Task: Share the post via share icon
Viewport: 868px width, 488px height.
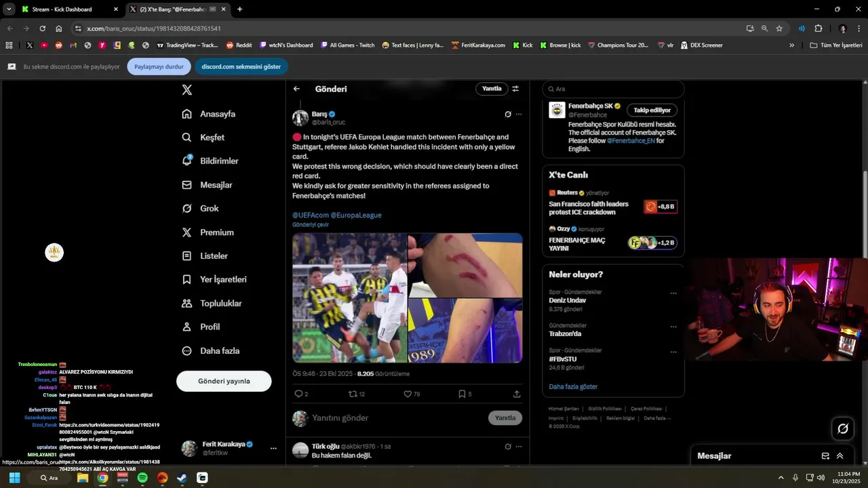Action: click(x=517, y=394)
